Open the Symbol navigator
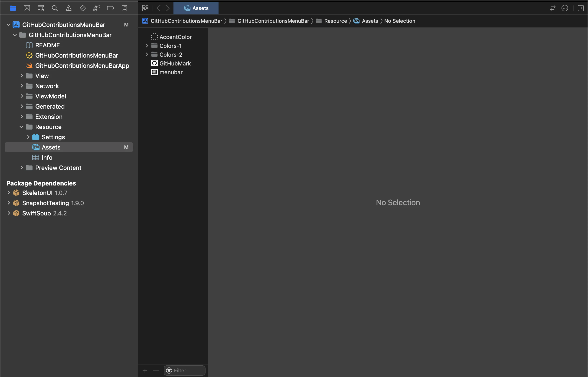 (x=41, y=8)
